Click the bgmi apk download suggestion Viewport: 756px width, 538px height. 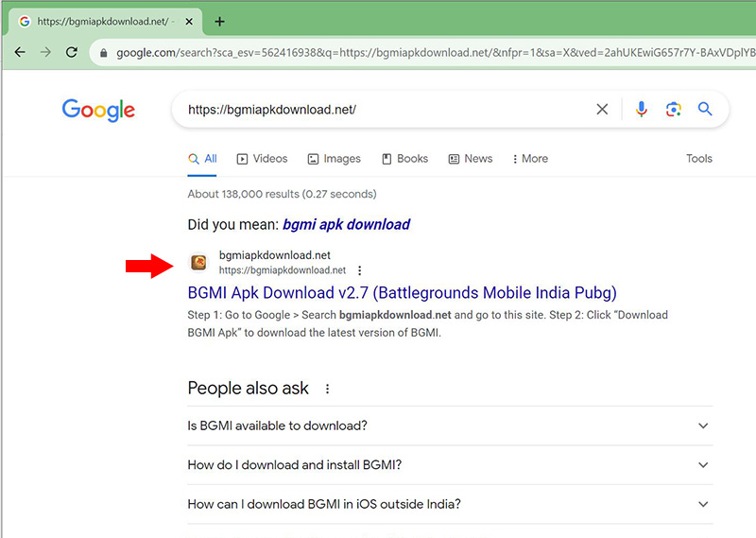[346, 224]
